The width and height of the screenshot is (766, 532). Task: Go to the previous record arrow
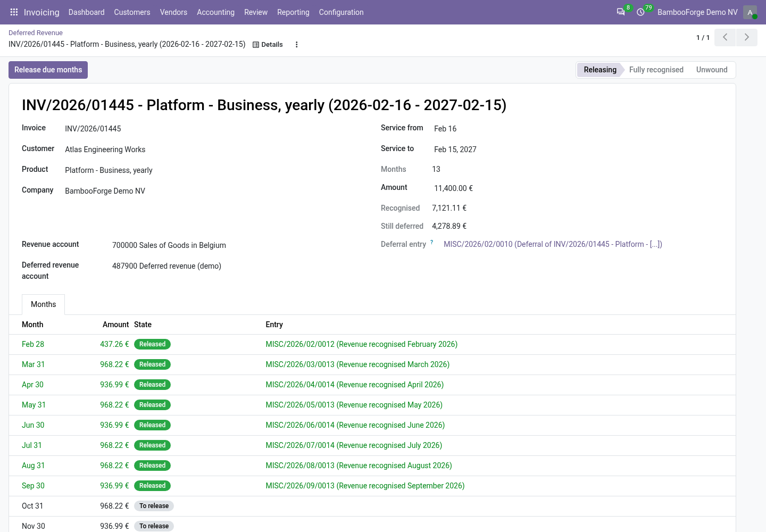pyautogui.click(x=725, y=37)
